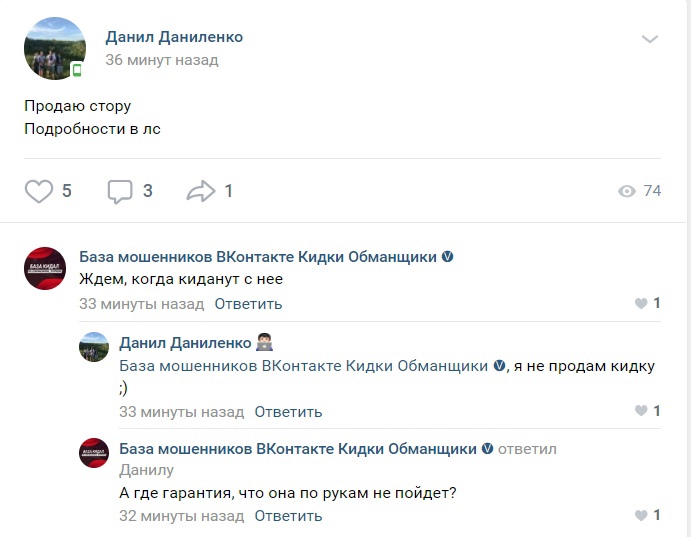The width and height of the screenshot is (691, 537).
Task: Open the "36 минут назад" post timestamp
Action: [x=162, y=60]
